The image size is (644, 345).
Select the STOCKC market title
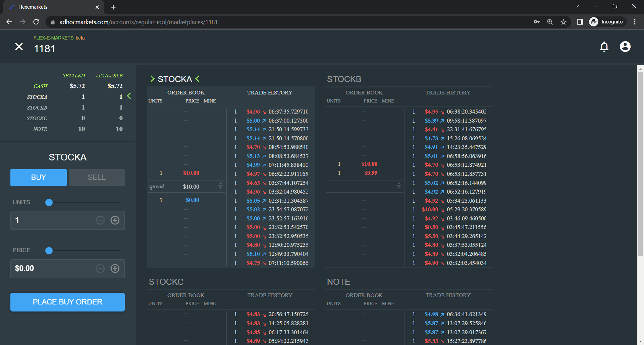coord(166,282)
